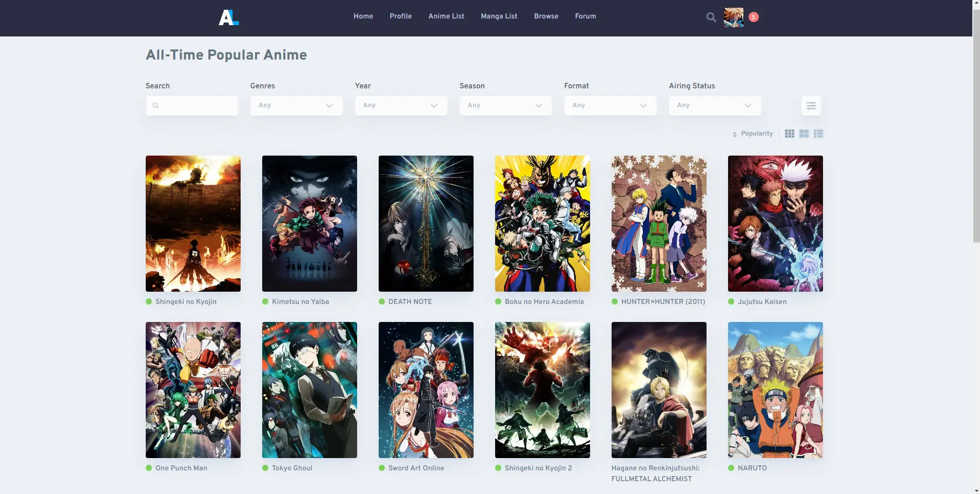Open the Forum page
The height and width of the screenshot is (494, 980).
pyautogui.click(x=585, y=16)
